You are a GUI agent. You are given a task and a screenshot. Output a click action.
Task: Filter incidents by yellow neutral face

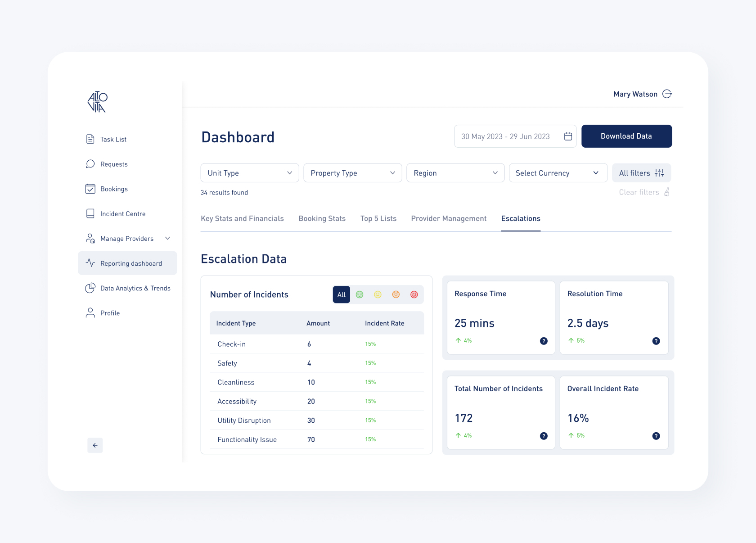point(378,294)
